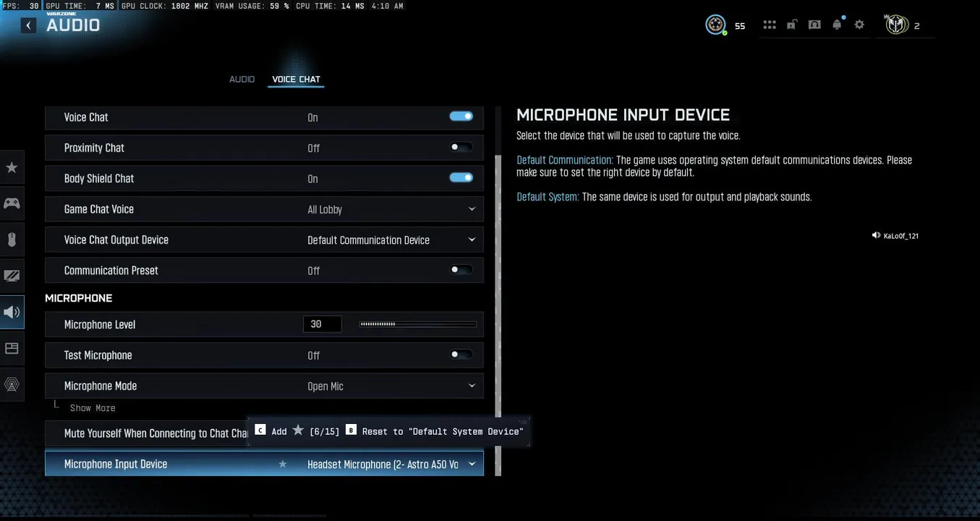Click the player level number 55
Image resolution: width=980 pixels, height=521 pixels.
740,26
